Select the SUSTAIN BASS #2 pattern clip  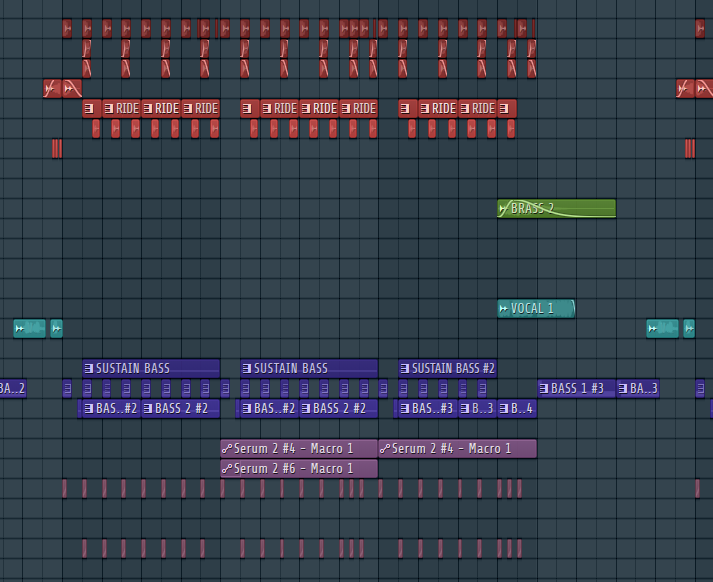[452, 368]
